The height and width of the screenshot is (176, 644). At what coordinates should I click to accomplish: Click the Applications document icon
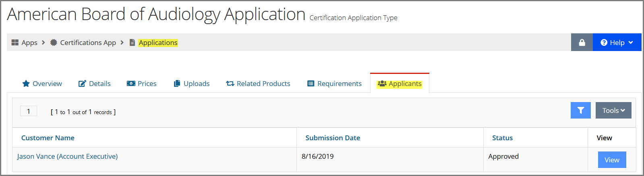[x=132, y=42]
